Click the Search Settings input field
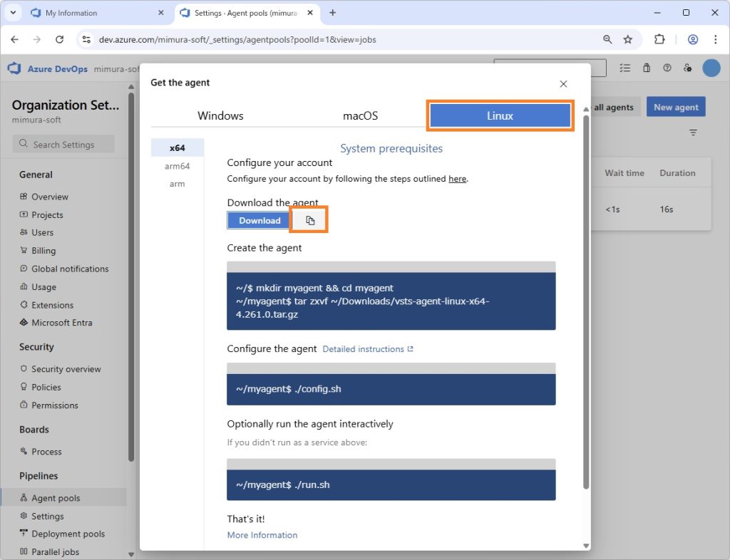This screenshot has height=560, width=730. pyautogui.click(x=64, y=145)
